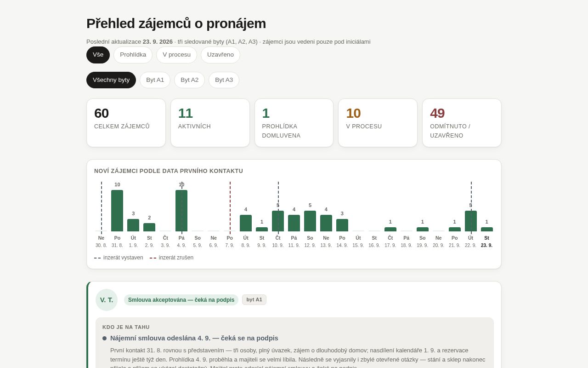Click the chart title "Noví zájemci podle data prvního kontaktu"

(x=169, y=171)
